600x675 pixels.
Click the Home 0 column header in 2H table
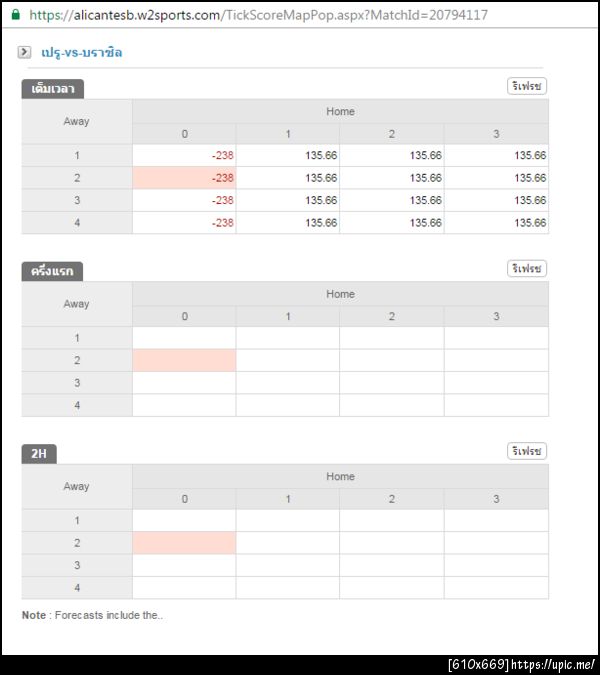click(x=184, y=499)
